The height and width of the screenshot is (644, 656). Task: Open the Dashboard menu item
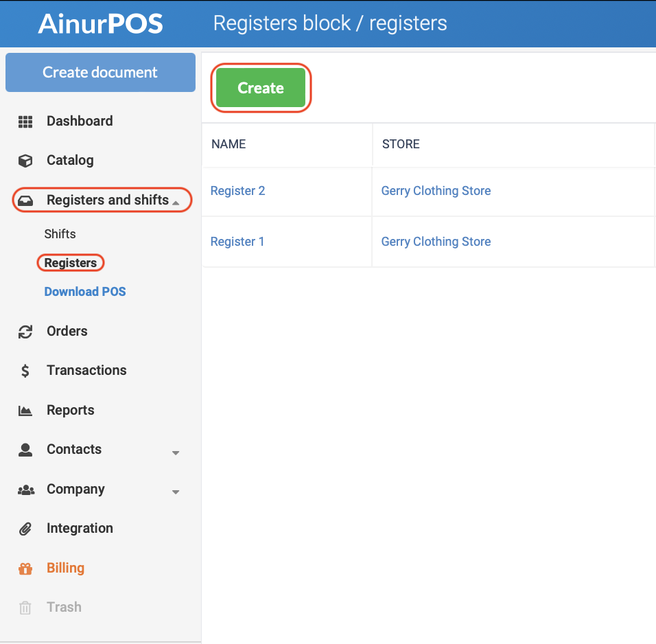[80, 121]
